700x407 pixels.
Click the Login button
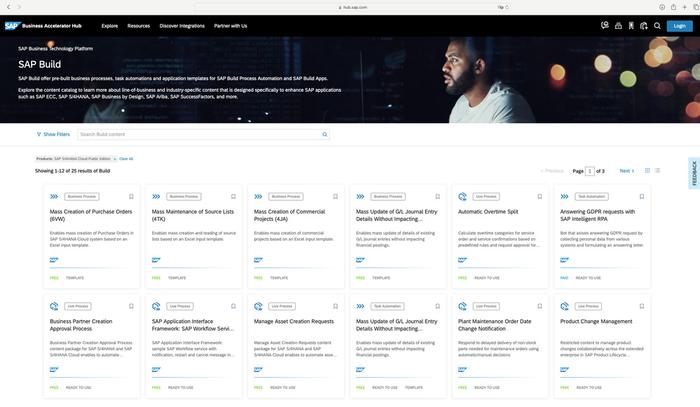[x=679, y=26]
